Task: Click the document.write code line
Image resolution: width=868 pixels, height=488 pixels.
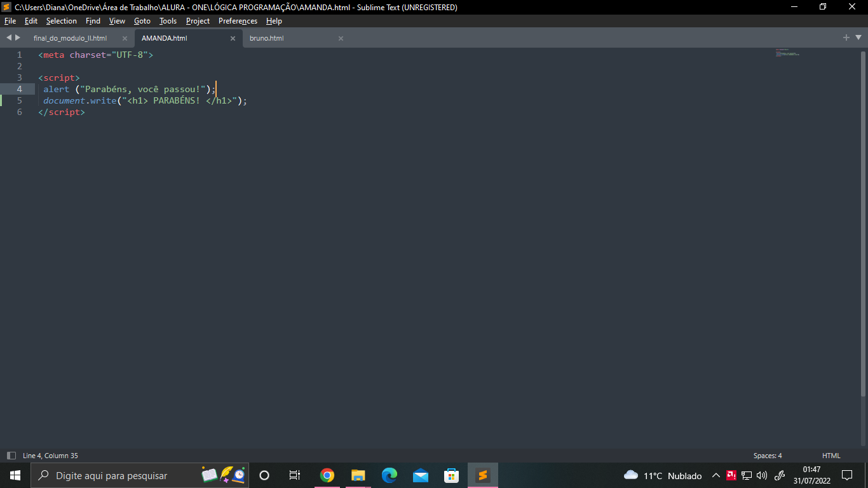Action: coord(145,100)
